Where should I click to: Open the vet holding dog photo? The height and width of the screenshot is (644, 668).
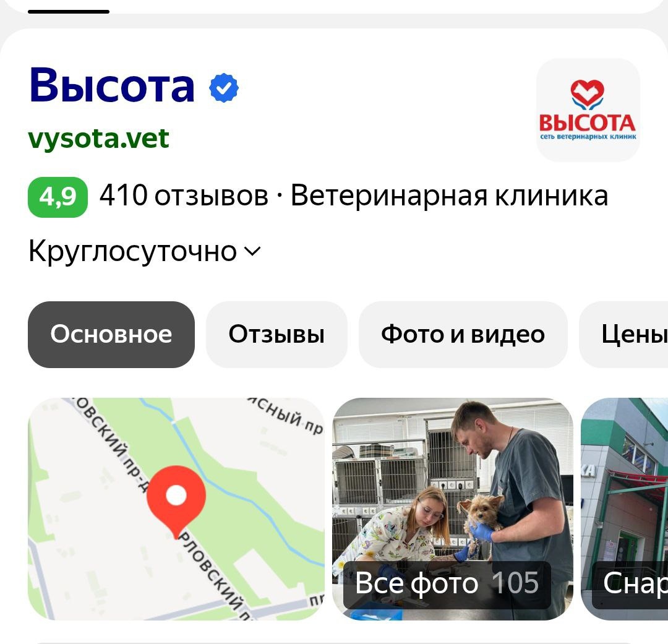[x=452, y=509]
